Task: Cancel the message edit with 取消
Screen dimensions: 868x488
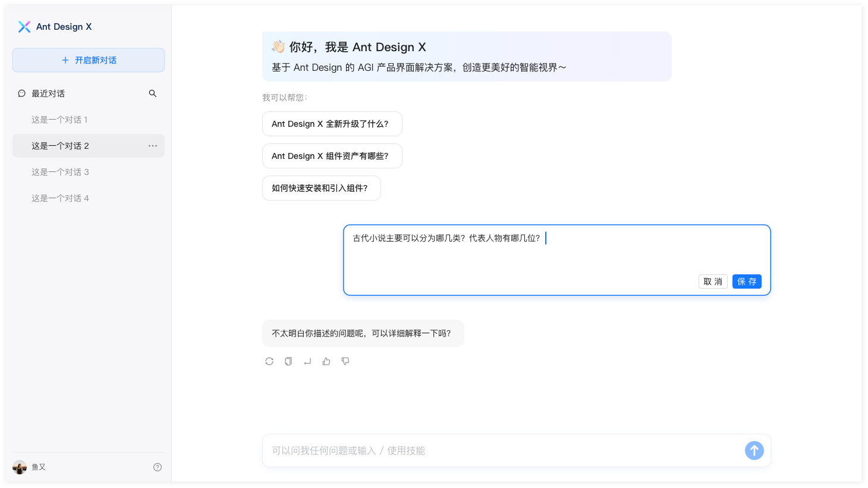Action: pos(713,281)
